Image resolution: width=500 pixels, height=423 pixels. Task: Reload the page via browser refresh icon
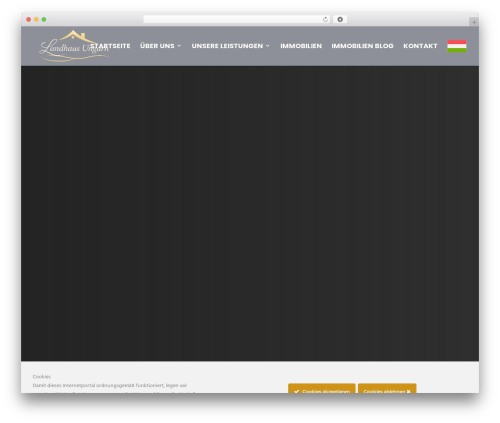tap(325, 19)
